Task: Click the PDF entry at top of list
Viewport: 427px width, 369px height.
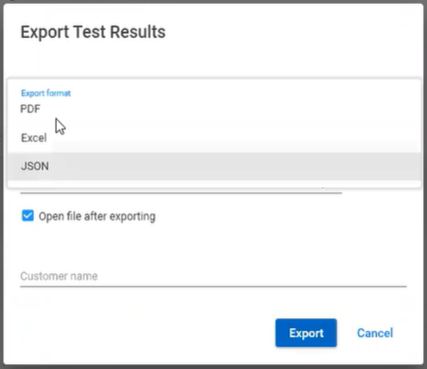Action: click(214, 109)
